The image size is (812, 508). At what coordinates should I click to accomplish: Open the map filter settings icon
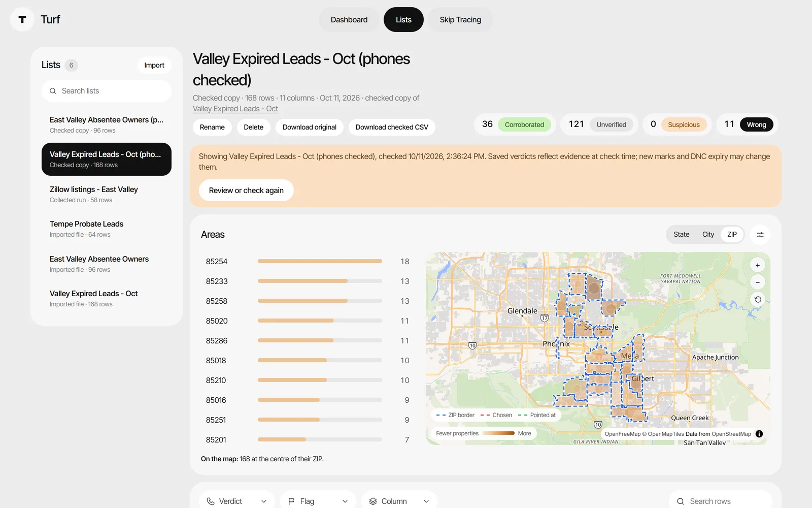[760, 235]
